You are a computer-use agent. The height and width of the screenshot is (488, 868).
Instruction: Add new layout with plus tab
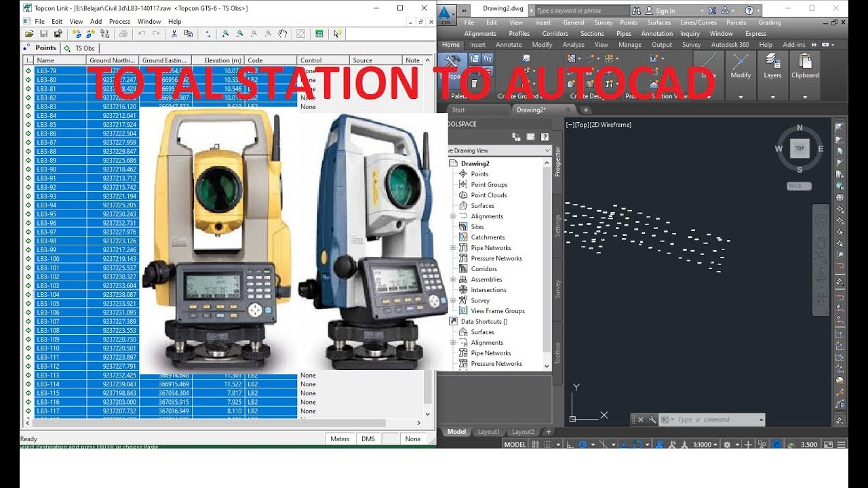[549, 432]
